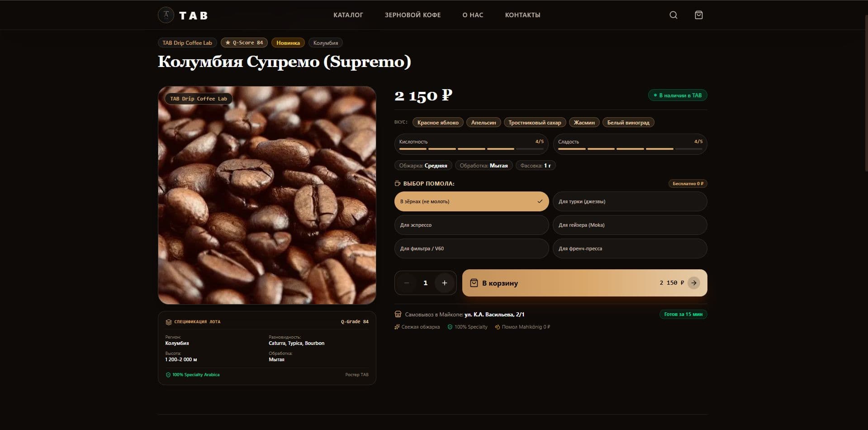Increase quantity with the plus button
Viewport: 868px width, 430px height.
445,283
